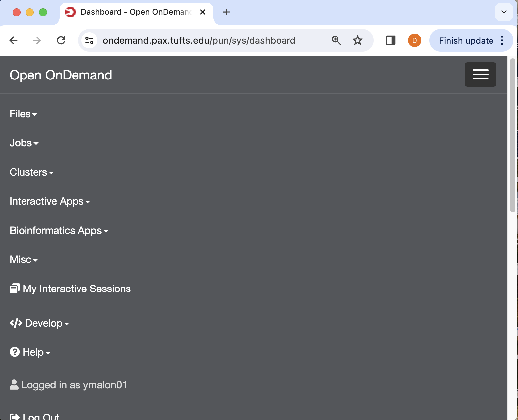Click the Develop code brackets icon
Image resolution: width=518 pixels, height=420 pixels.
(16, 323)
